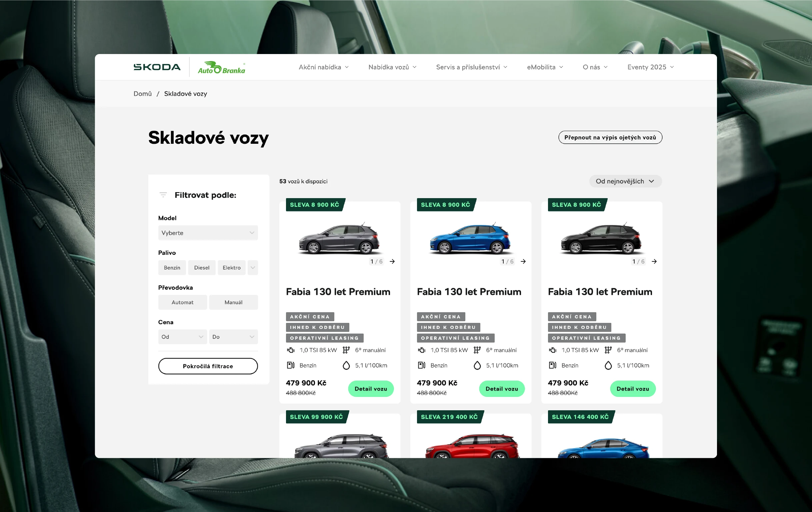Click the Auto Branka dealer logo
Screen dimensions: 812x512
(222, 67)
